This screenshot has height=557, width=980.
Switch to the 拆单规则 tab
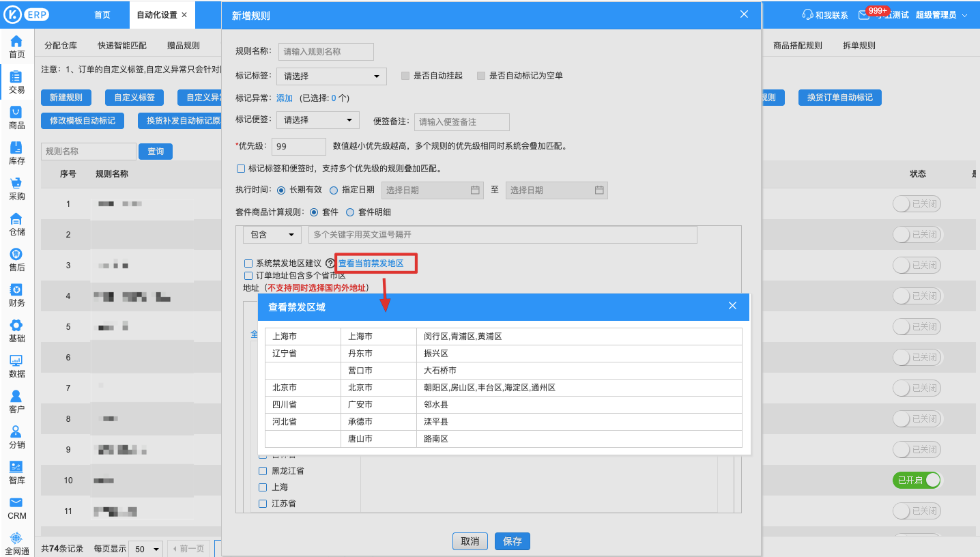point(859,46)
